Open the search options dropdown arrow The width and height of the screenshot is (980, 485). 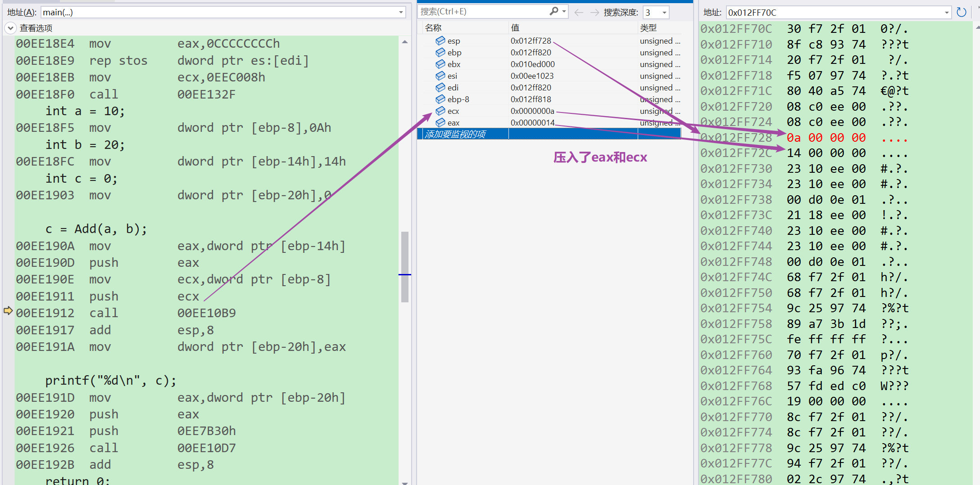coord(564,12)
